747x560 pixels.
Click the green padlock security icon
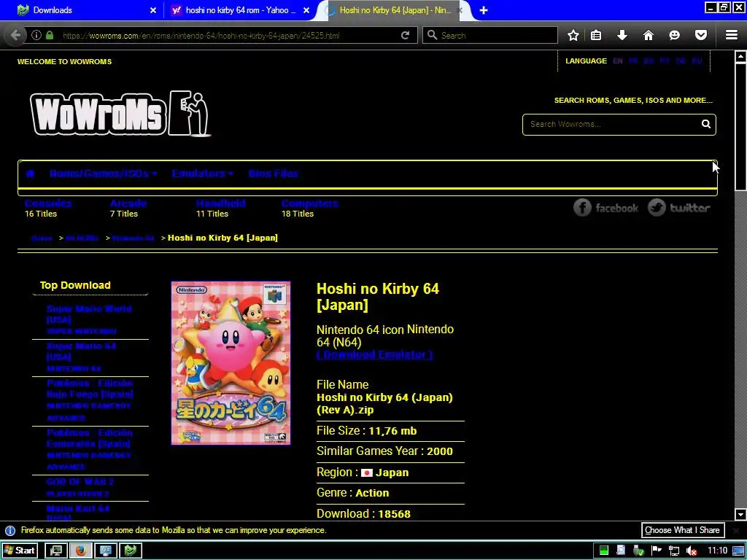50,35
